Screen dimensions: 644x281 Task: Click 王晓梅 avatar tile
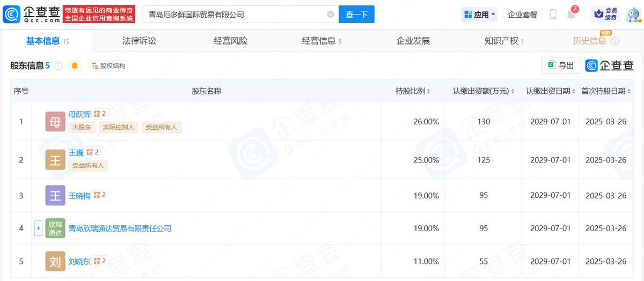(55, 195)
